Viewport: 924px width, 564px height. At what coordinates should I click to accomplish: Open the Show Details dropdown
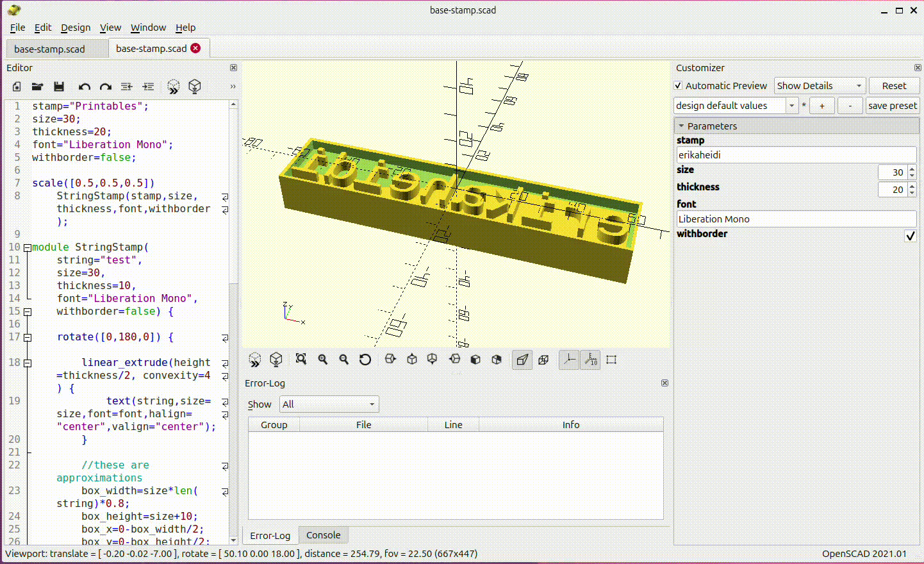tap(820, 86)
